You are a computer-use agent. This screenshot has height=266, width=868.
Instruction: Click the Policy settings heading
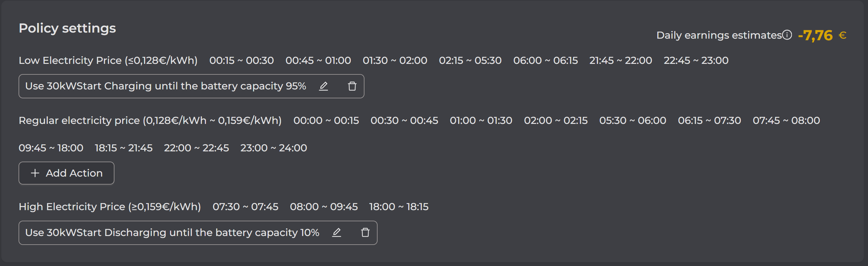click(x=67, y=28)
